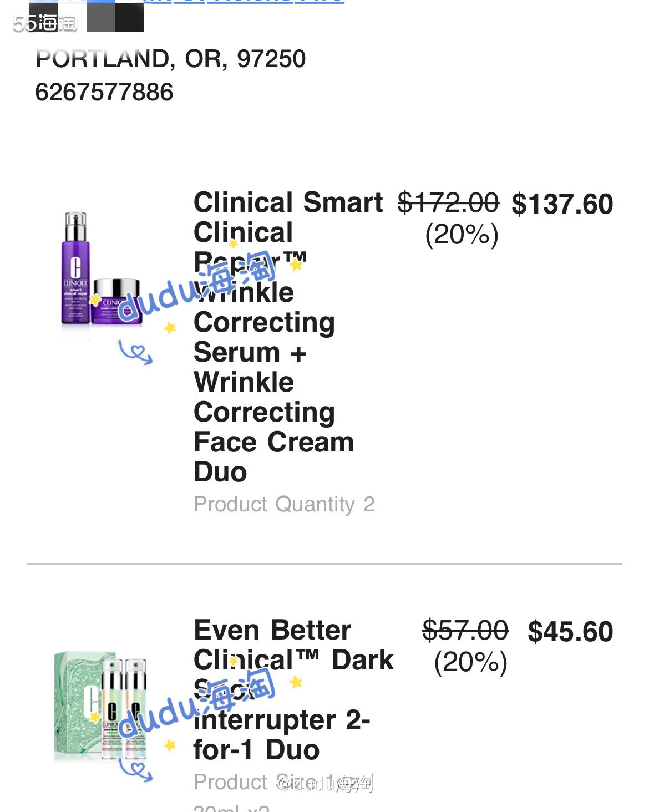This screenshot has height=812, width=649.
Task: Tap the $137.60 discounted price
Action: 562,204
